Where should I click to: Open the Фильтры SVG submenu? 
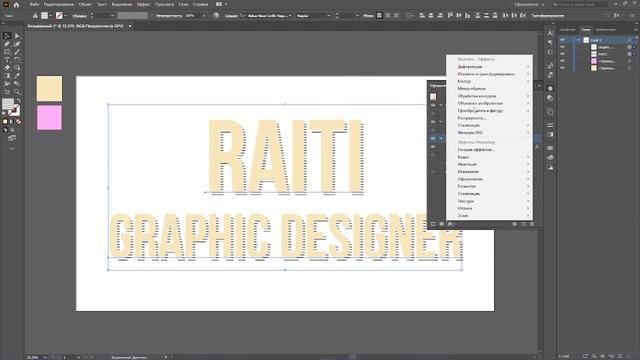pos(489,133)
